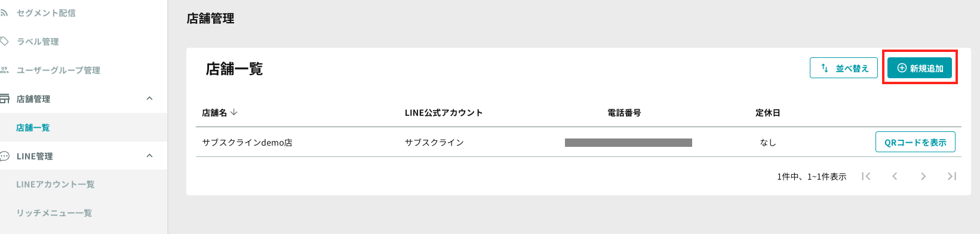Click the 並べ替え button

coord(844,68)
